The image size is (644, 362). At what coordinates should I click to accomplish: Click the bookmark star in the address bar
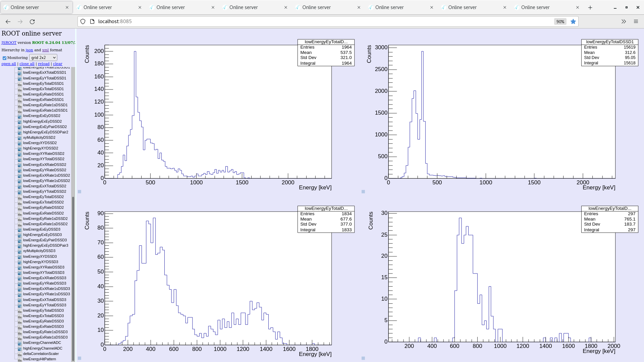573,21
